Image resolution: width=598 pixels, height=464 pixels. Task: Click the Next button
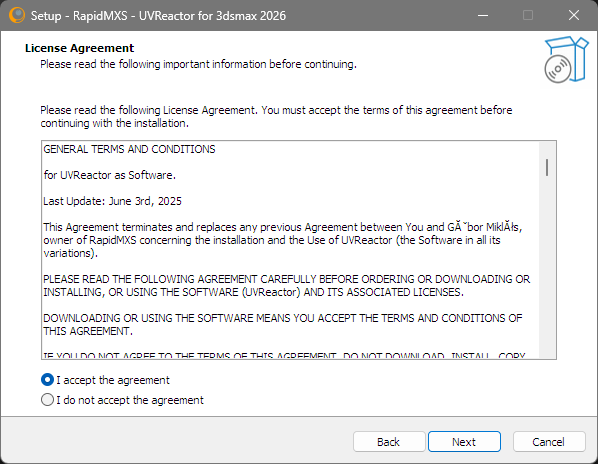pos(464,442)
